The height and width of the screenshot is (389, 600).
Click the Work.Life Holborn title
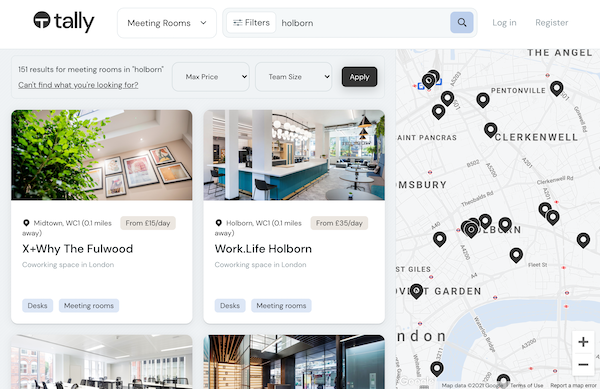click(263, 249)
